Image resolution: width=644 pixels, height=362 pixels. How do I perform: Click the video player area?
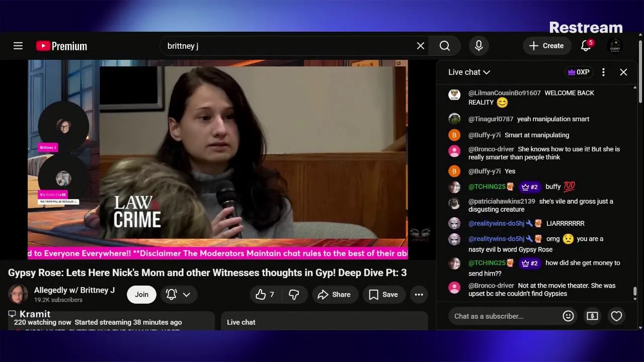(217, 159)
